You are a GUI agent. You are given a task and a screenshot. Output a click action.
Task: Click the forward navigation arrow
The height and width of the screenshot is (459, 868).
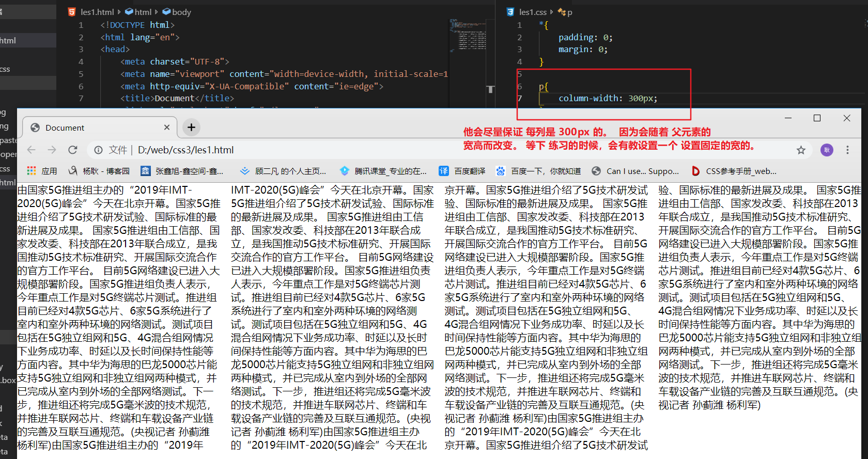[52, 150]
